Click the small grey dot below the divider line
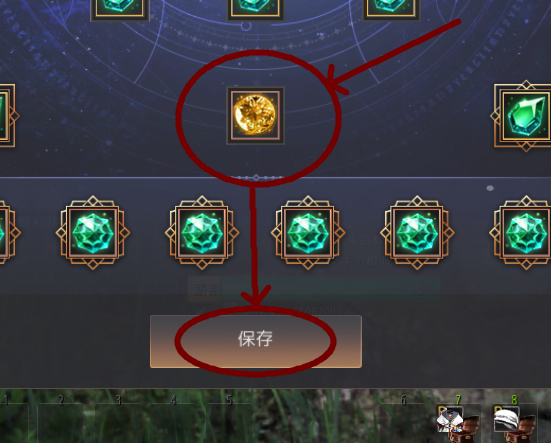 coord(490,188)
